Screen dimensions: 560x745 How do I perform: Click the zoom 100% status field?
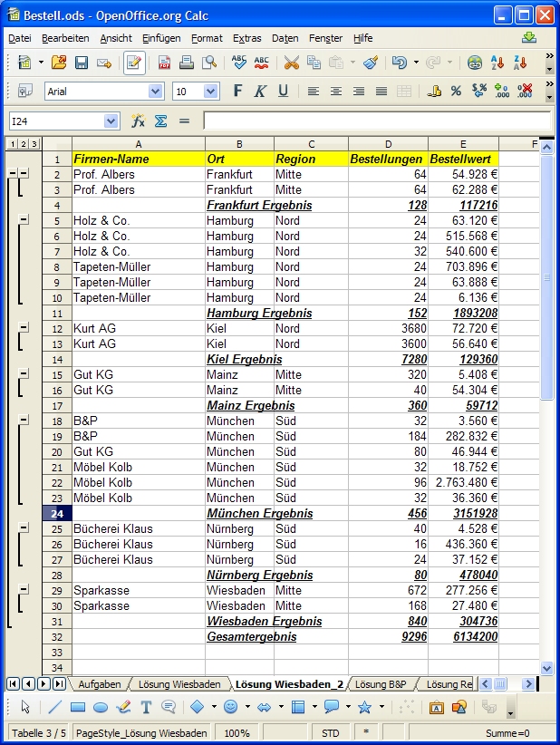237,732
